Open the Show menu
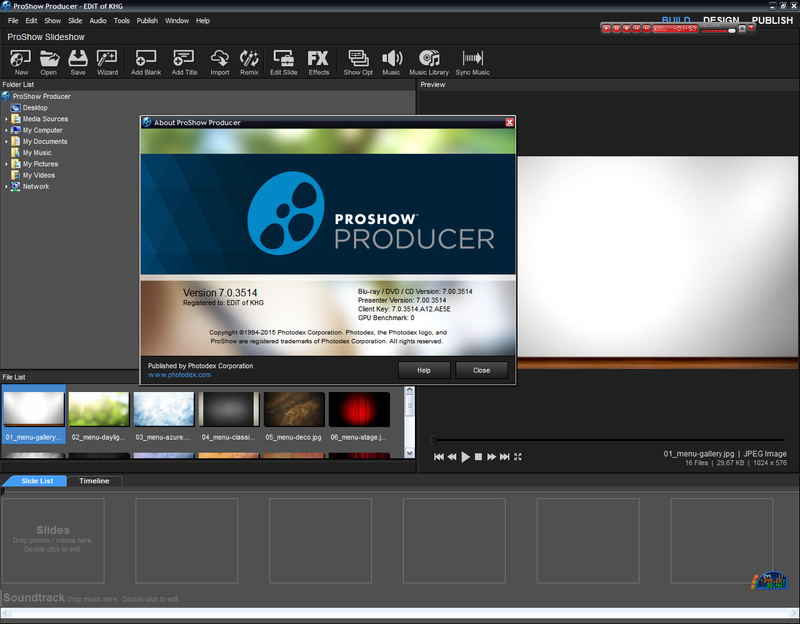The height and width of the screenshot is (624, 800). coord(52,21)
